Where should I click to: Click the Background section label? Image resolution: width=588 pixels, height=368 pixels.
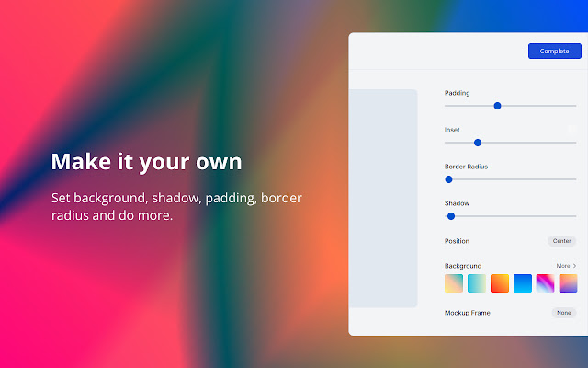[x=463, y=266]
